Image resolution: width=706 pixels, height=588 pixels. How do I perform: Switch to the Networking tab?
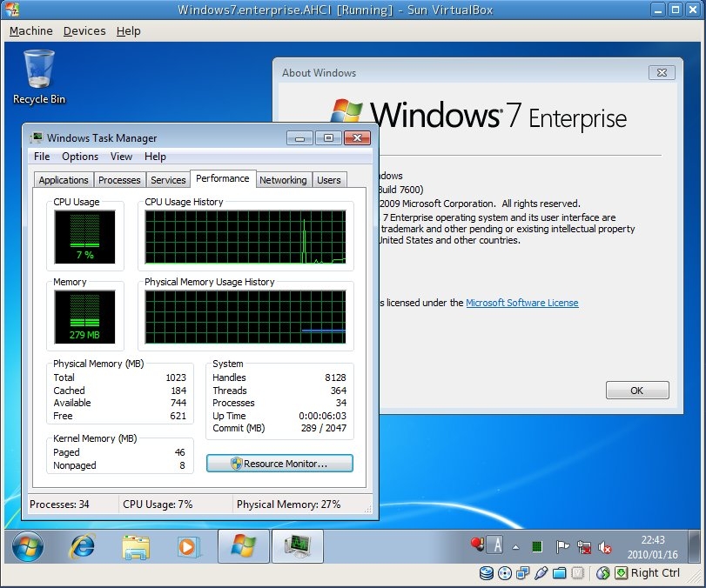click(x=283, y=180)
